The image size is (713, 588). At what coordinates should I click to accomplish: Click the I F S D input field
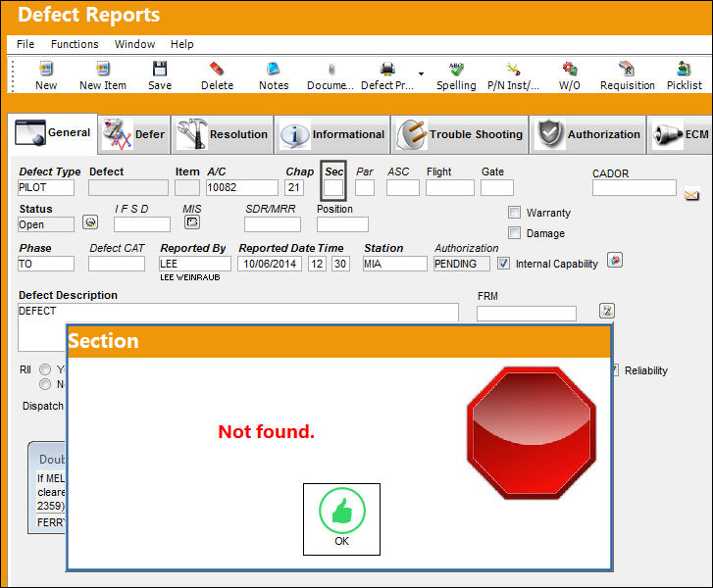142,224
